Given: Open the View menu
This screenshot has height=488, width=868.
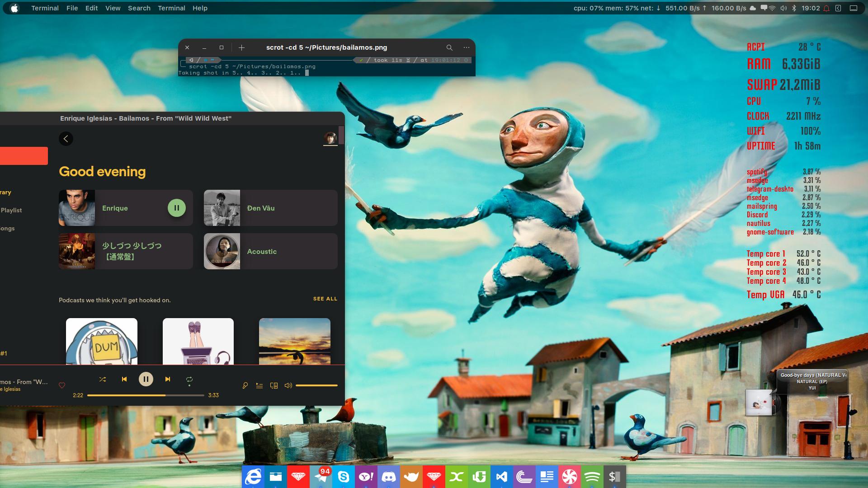Looking at the screenshot, I should 113,8.
